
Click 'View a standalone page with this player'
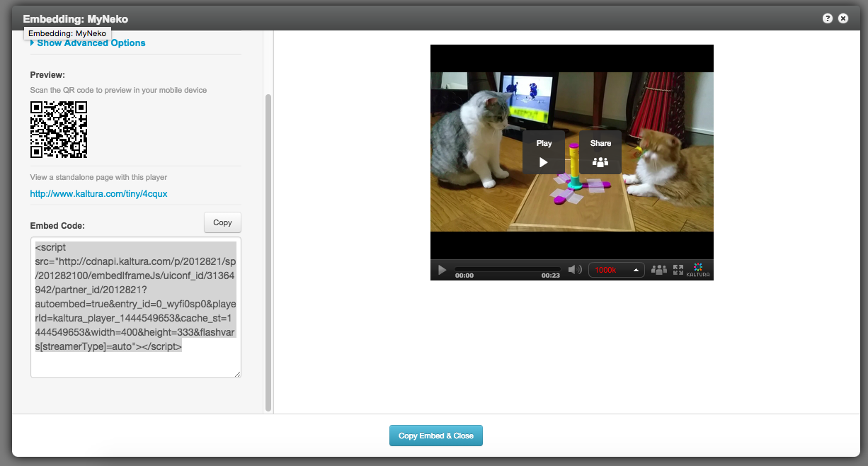(x=98, y=177)
